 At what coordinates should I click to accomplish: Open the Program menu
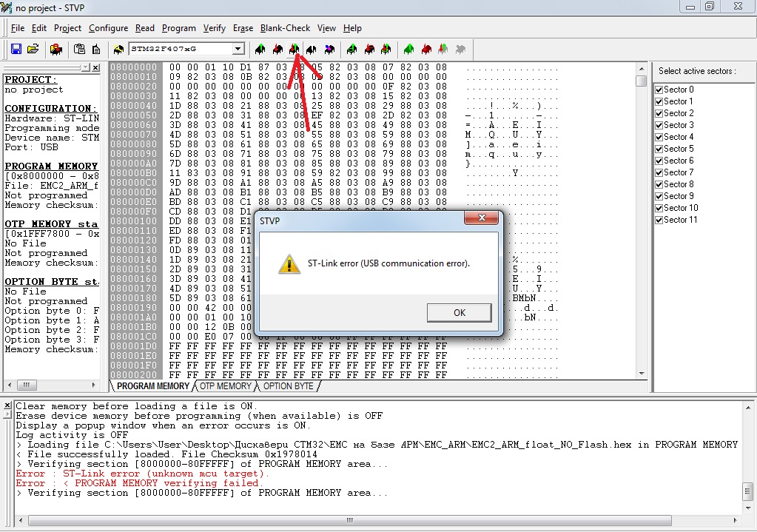click(x=178, y=28)
